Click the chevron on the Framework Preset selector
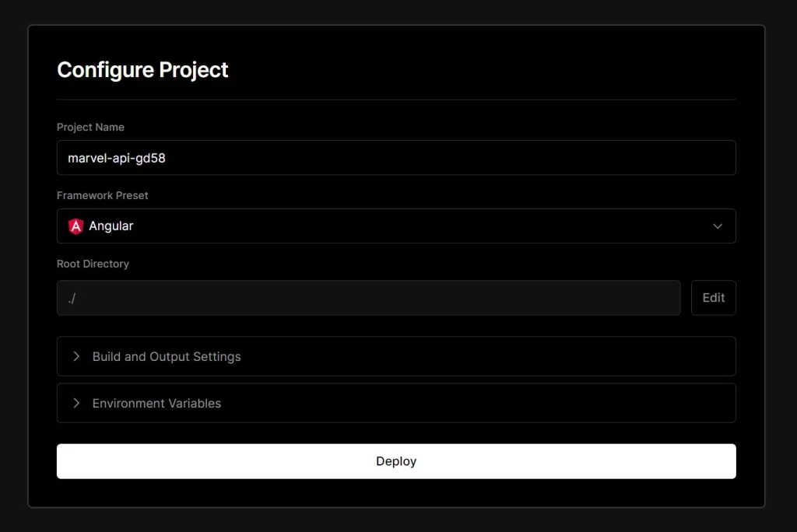The width and height of the screenshot is (797, 532). coord(718,226)
